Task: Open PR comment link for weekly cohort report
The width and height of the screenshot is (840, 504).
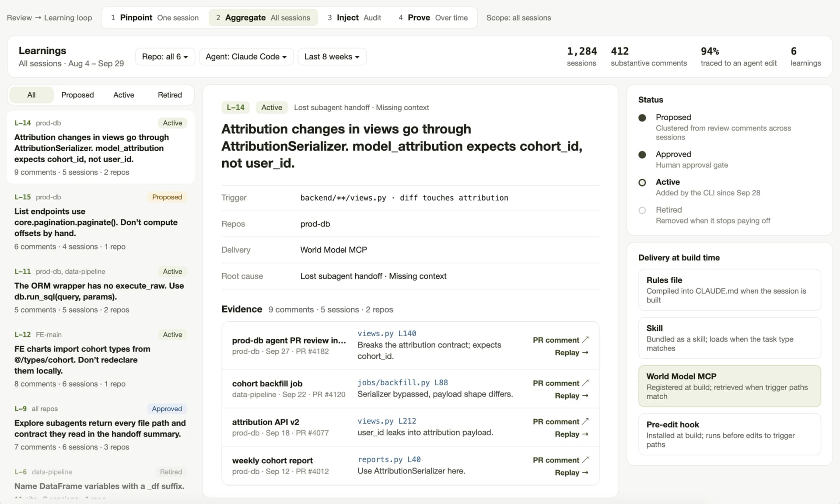Action: pos(560,460)
